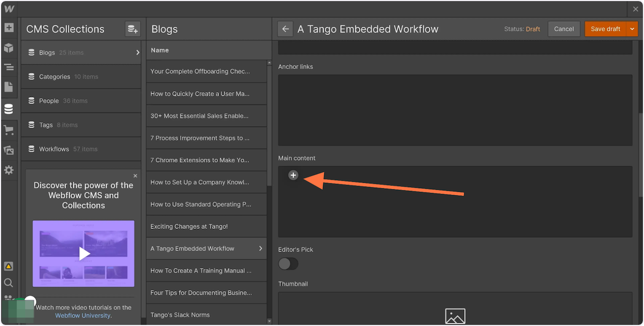Open the Symbols cube panel

[x=9, y=48]
